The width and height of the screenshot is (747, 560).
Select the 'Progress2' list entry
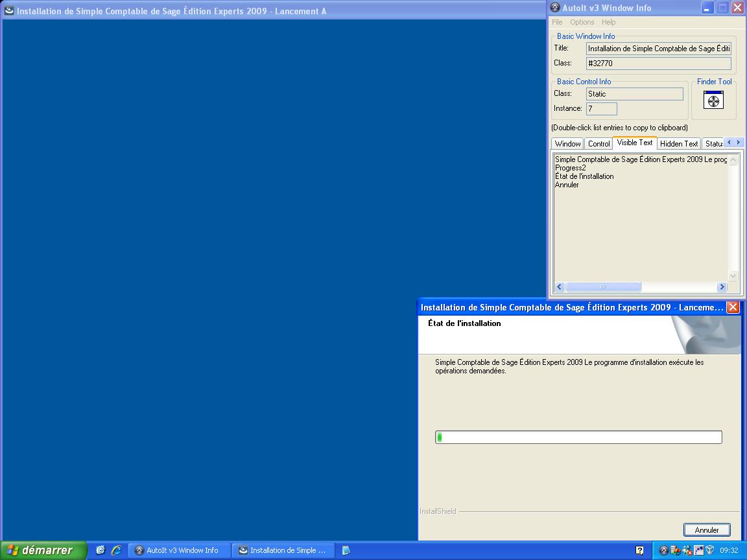tap(570, 168)
